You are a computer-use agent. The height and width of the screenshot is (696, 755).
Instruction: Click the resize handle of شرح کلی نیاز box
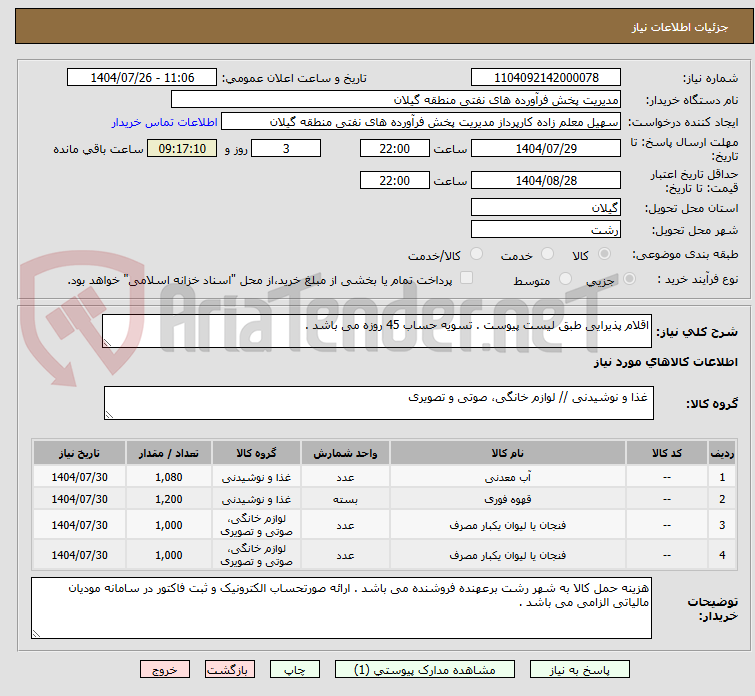107,342
